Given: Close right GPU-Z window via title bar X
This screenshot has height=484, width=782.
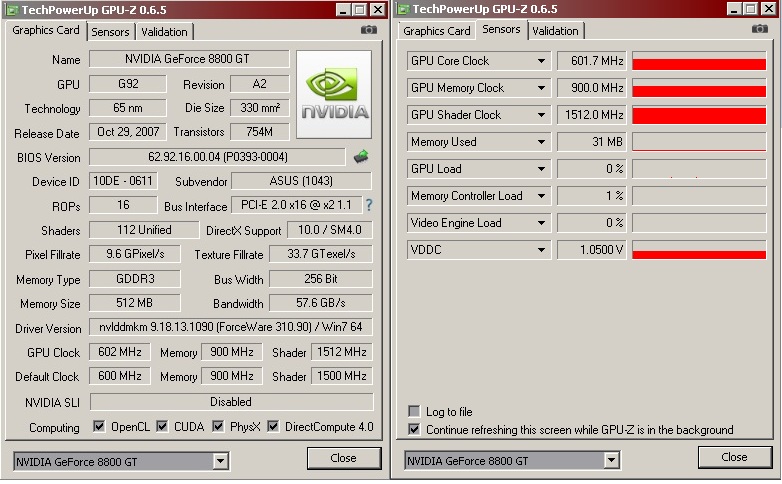Looking at the screenshot, I should 769,9.
